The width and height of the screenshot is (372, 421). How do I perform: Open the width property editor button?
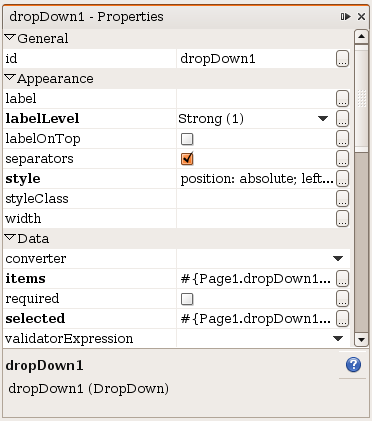[342, 219]
